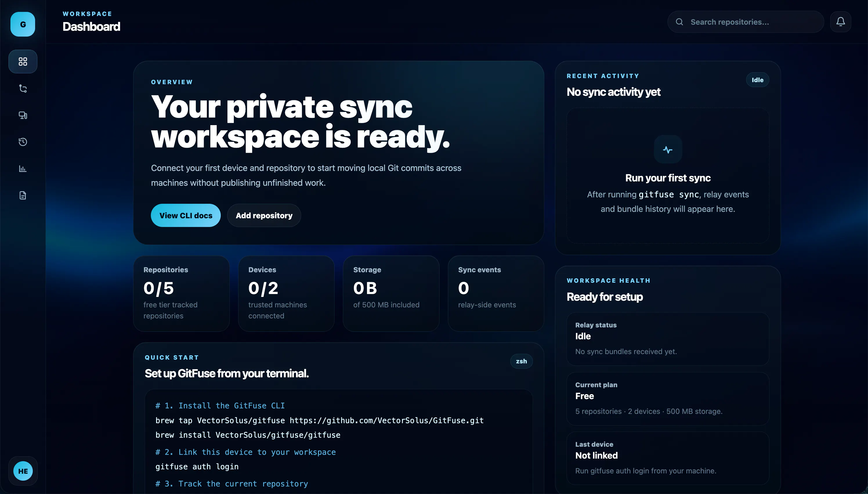Screen dimensions: 868x494
Task: Open the HE user avatar menu
Action: pos(23,471)
